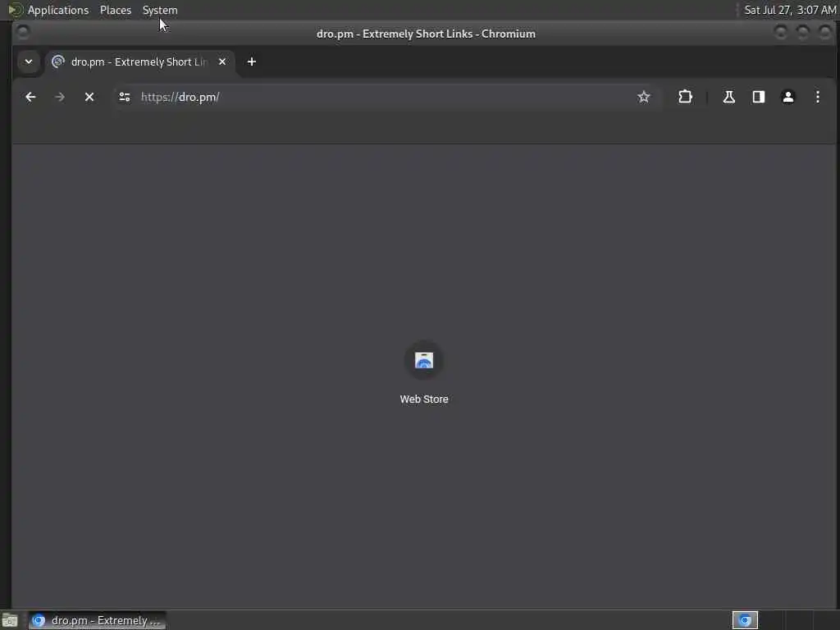Click the clock showing Sat Jul 27
This screenshot has width=840, height=630.
tap(790, 10)
